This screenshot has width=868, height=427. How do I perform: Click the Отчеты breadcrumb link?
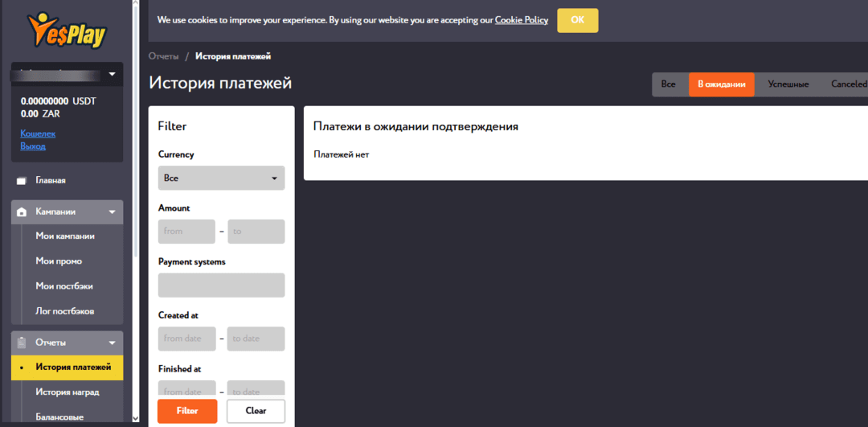click(x=163, y=56)
